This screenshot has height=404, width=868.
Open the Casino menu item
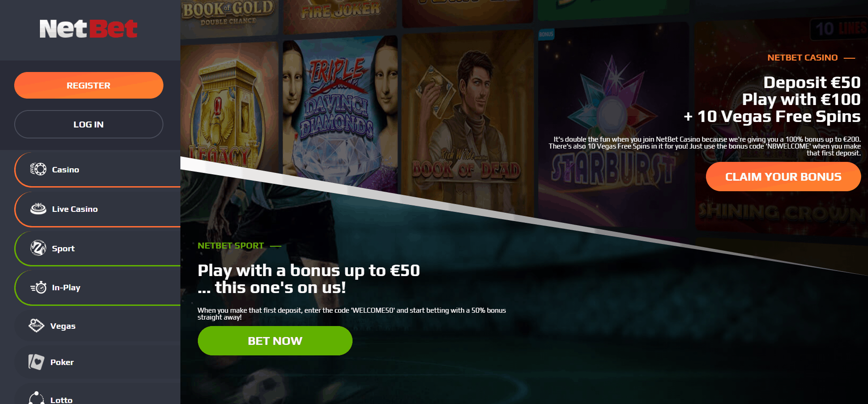[x=97, y=170]
